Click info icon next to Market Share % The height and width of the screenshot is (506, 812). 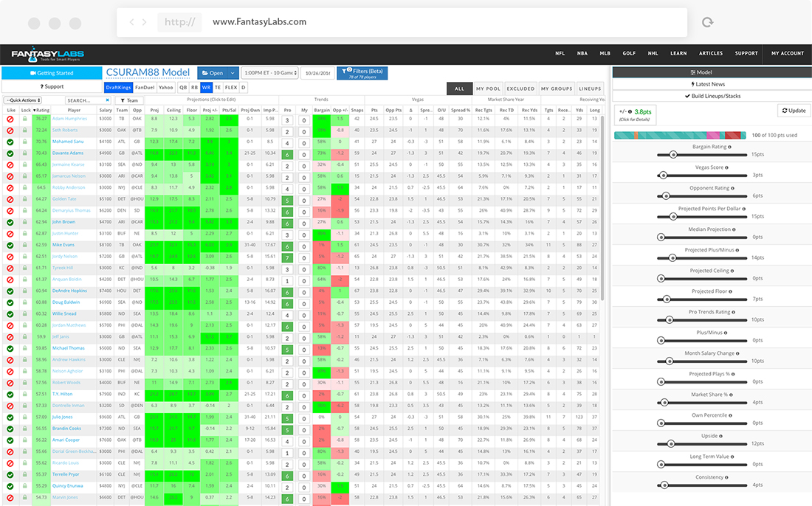[x=731, y=395]
